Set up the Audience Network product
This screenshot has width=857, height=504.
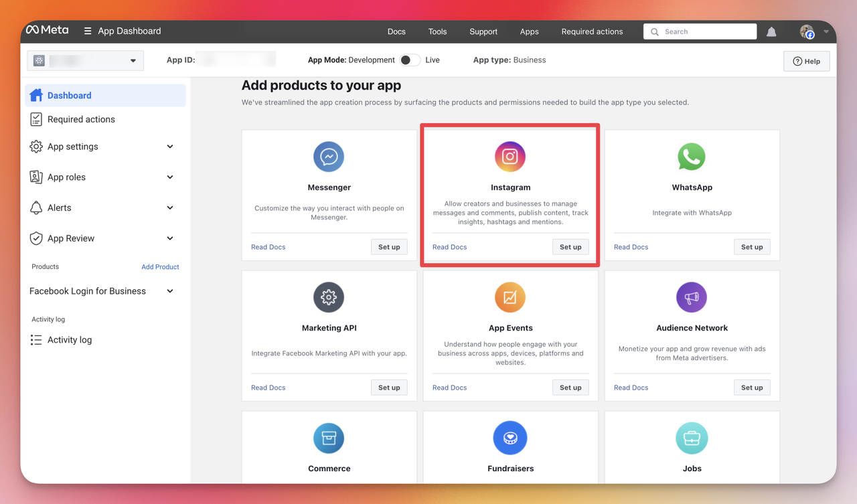[x=752, y=388]
